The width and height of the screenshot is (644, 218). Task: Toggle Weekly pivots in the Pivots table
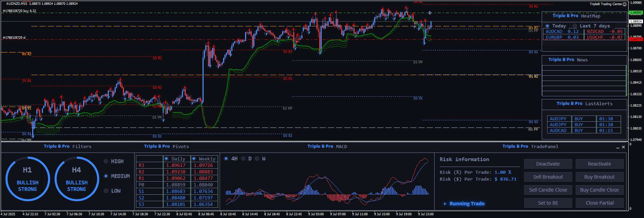click(x=194, y=159)
